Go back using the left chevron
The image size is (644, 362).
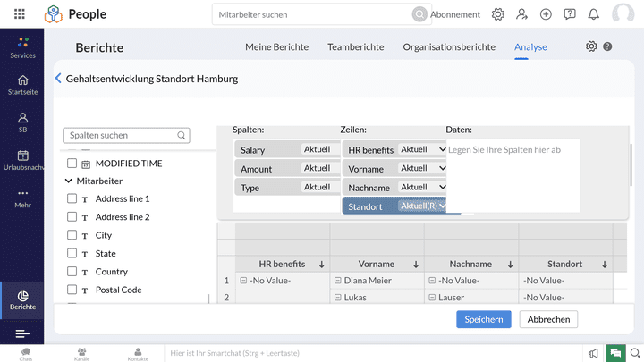58,79
